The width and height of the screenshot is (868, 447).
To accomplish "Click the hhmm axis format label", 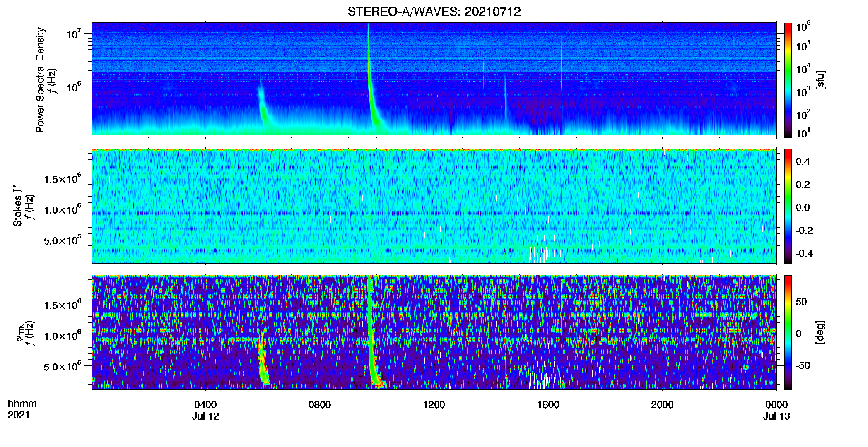I will (x=22, y=404).
